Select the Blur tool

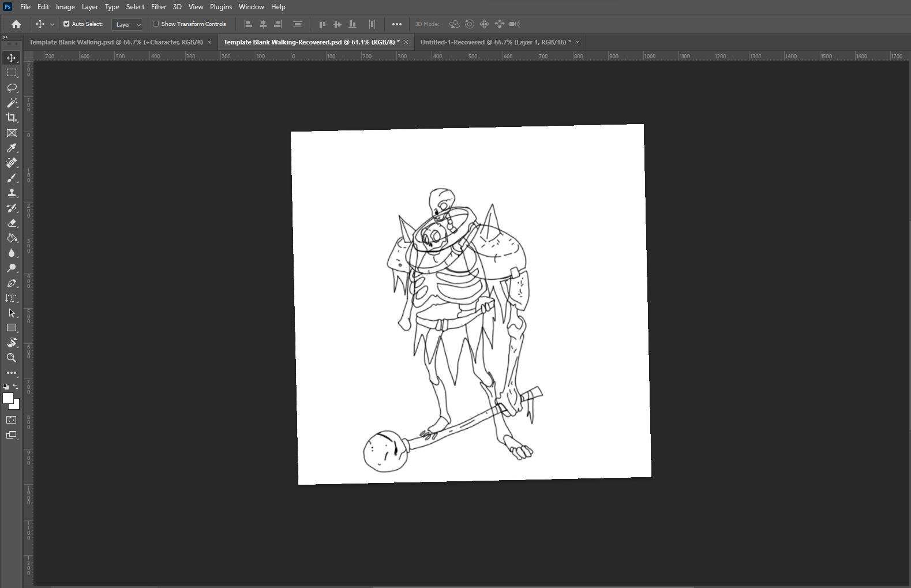tap(12, 253)
